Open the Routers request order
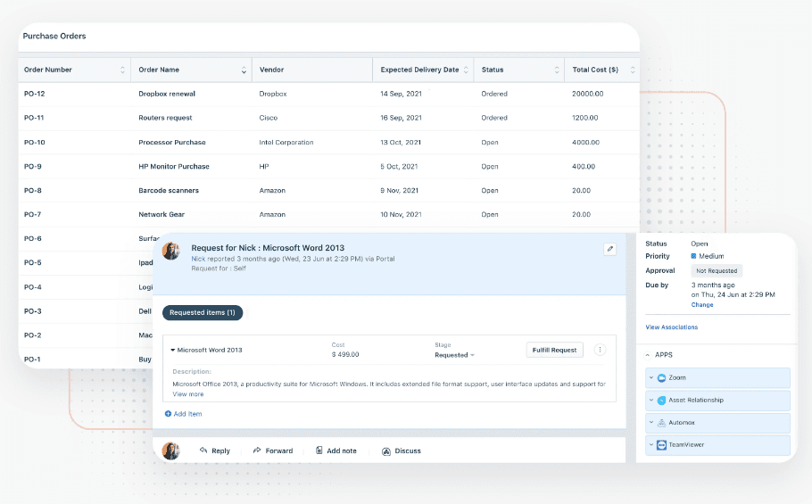The width and height of the screenshot is (812, 504). (x=165, y=118)
